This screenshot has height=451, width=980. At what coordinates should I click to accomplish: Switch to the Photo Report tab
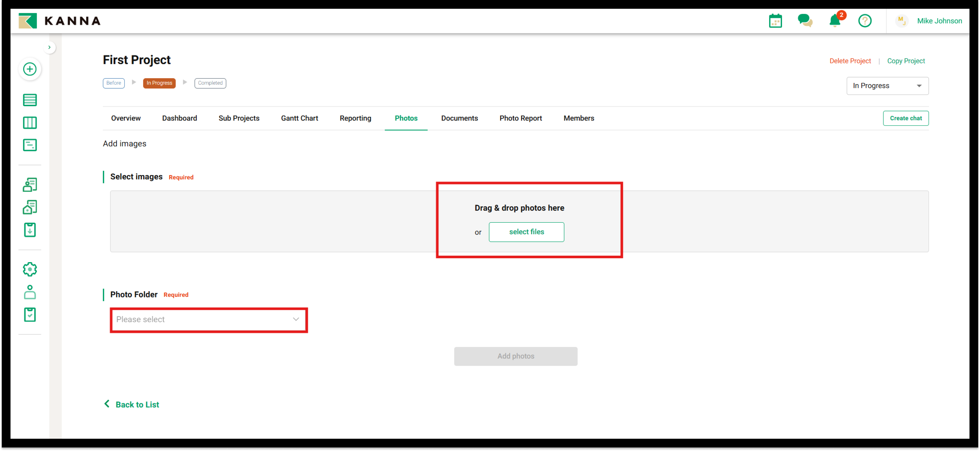520,118
